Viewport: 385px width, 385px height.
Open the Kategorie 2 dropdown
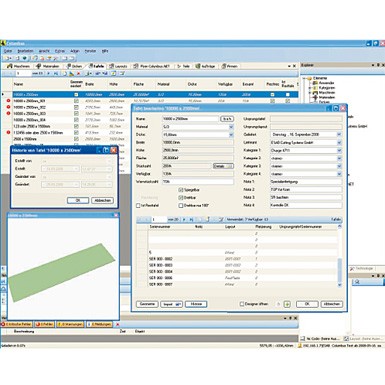click(339, 158)
